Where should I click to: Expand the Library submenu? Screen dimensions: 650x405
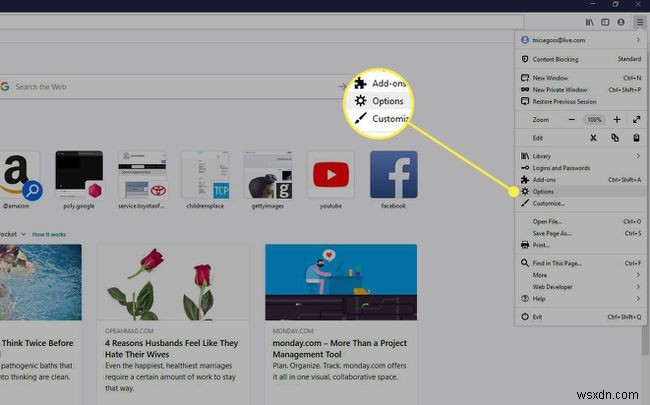click(x=580, y=156)
